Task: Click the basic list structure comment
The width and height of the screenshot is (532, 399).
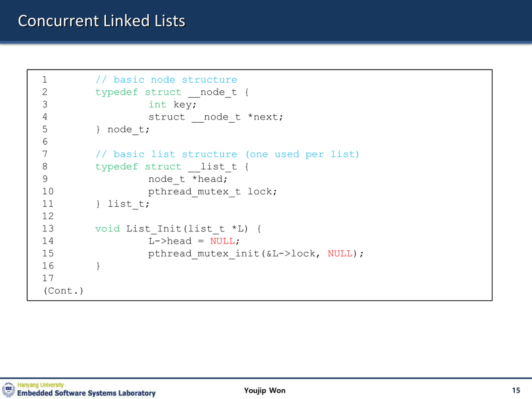Action: 227,154
